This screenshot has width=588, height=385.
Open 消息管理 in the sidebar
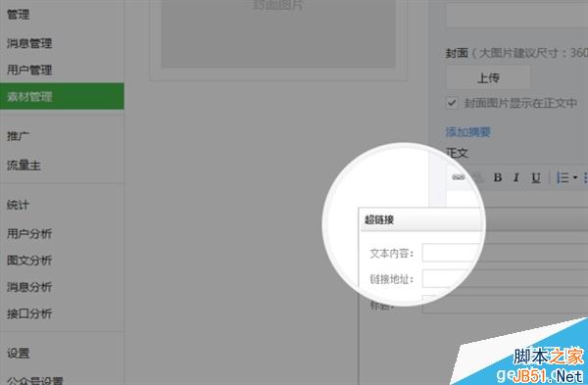29,43
